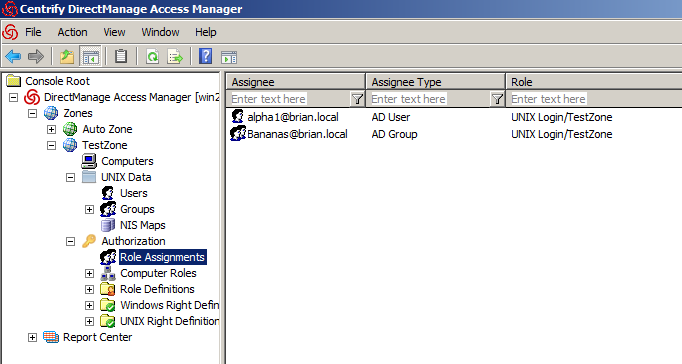The height and width of the screenshot is (364, 682).
Task: Select Computer Roles in the tree
Action: coord(158,273)
